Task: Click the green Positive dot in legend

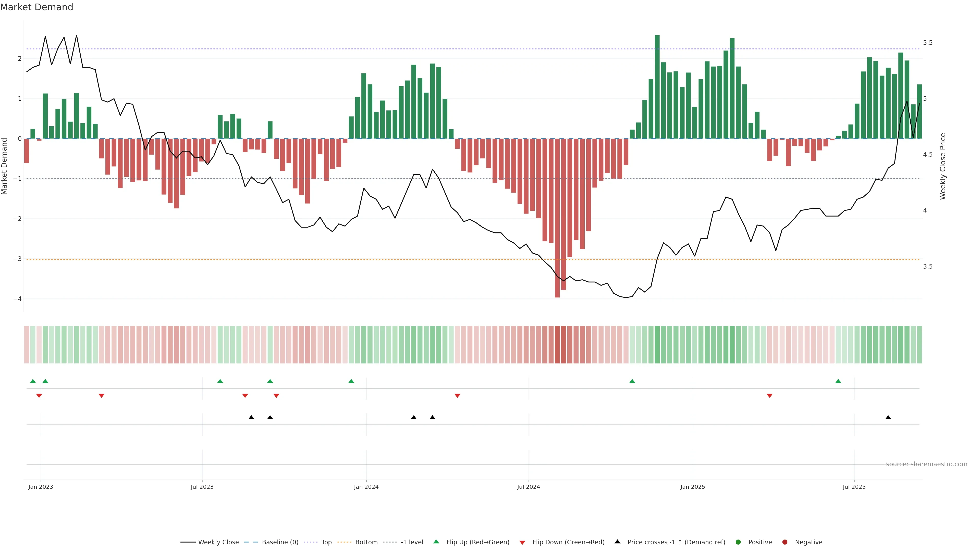Action: (x=738, y=542)
